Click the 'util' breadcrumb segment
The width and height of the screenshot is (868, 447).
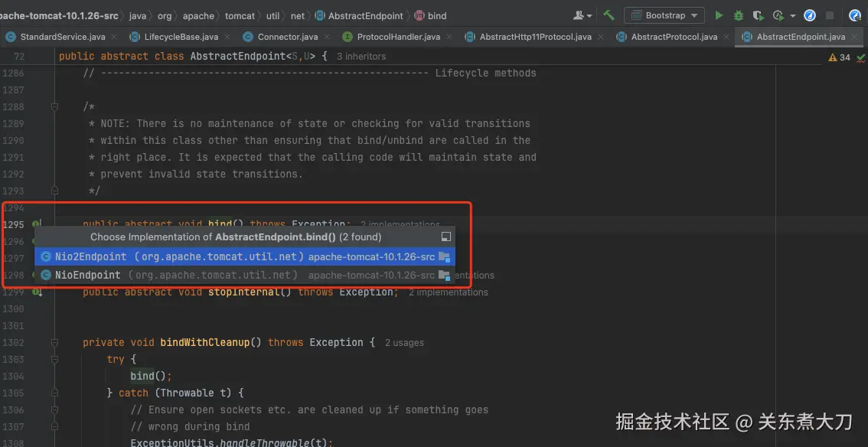273,16
